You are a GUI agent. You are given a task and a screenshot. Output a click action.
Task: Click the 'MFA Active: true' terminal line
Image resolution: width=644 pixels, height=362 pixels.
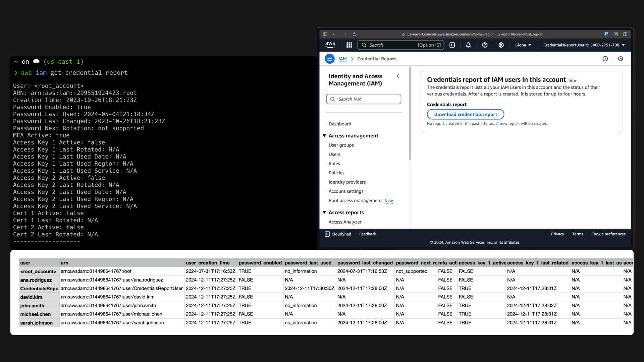coord(41,135)
